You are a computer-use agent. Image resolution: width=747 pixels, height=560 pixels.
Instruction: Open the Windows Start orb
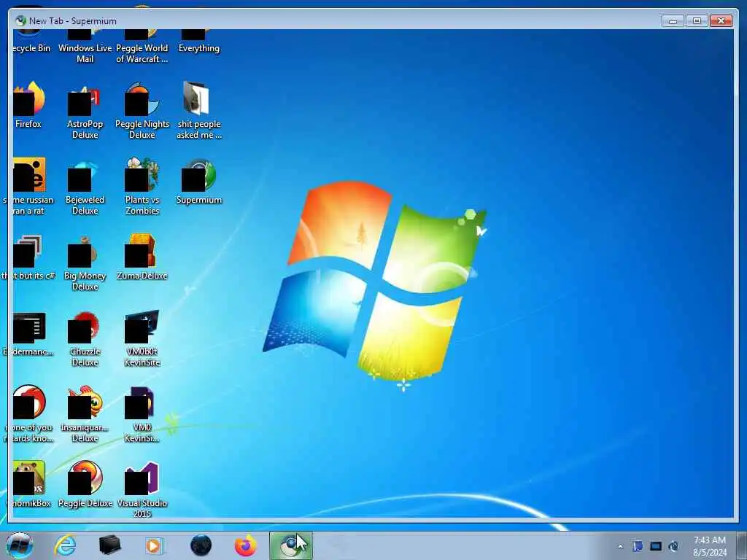coord(20,545)
